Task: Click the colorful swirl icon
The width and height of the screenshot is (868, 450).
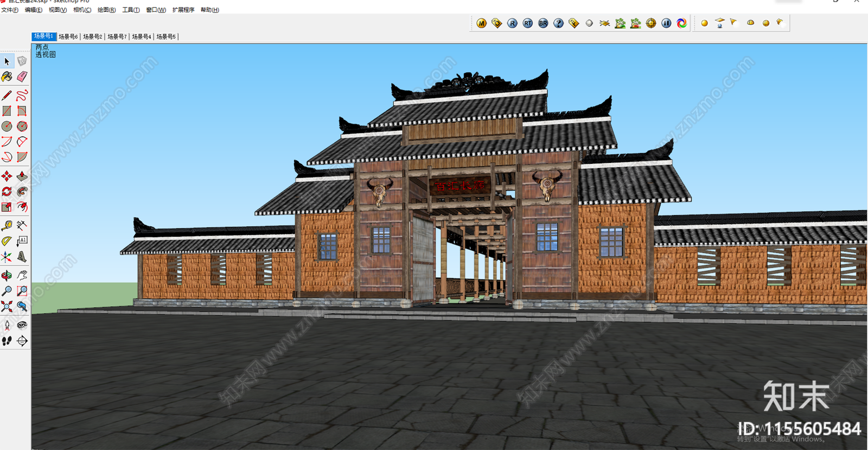Action: pyautogui.click(x=682, y=23)
